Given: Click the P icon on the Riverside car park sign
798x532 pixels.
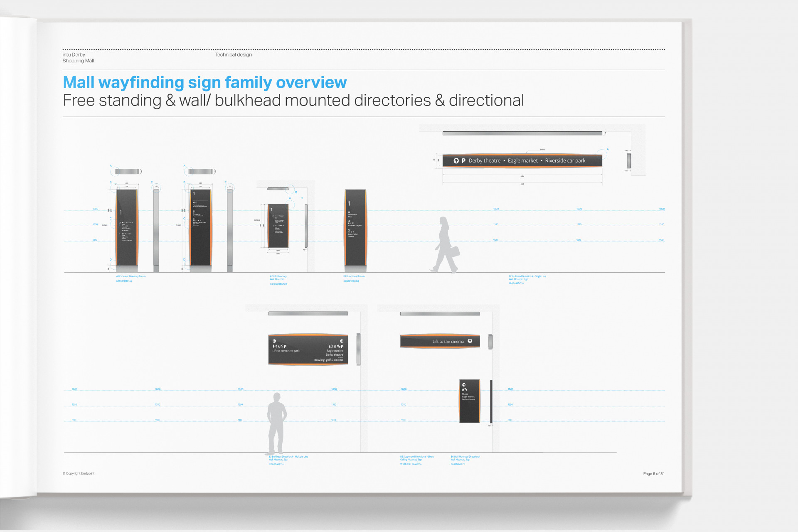Looking at the screenshot, I should click(463, 161).
